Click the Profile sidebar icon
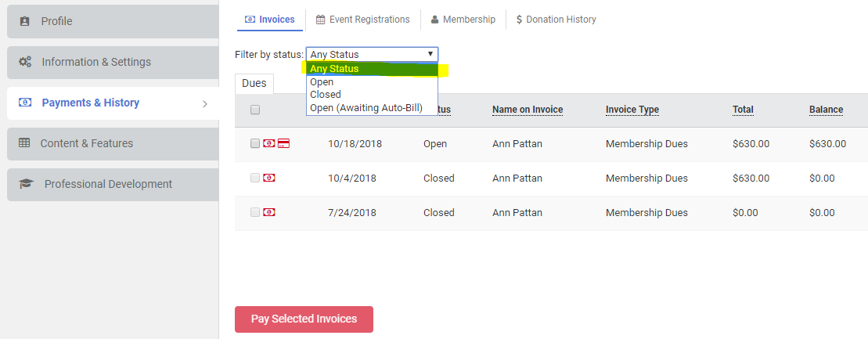Screen dimensions: 868x339 pos(24,21)
